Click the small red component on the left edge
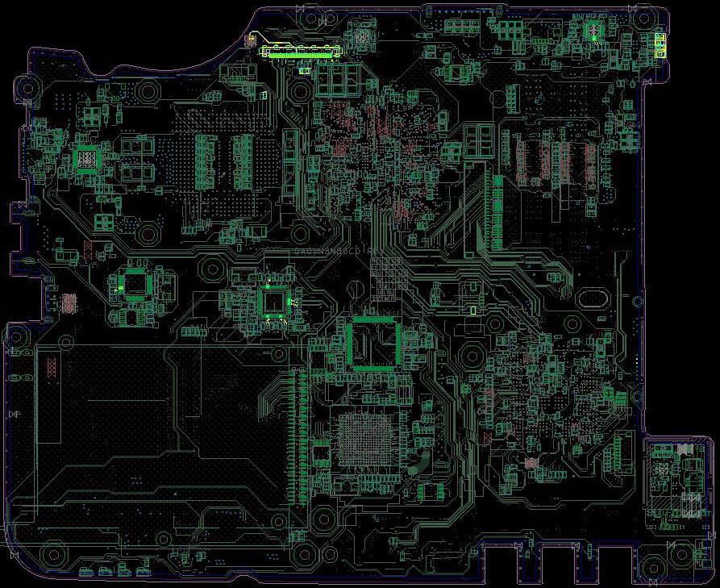Screen dimensions: 720x588 click(69, 302)
